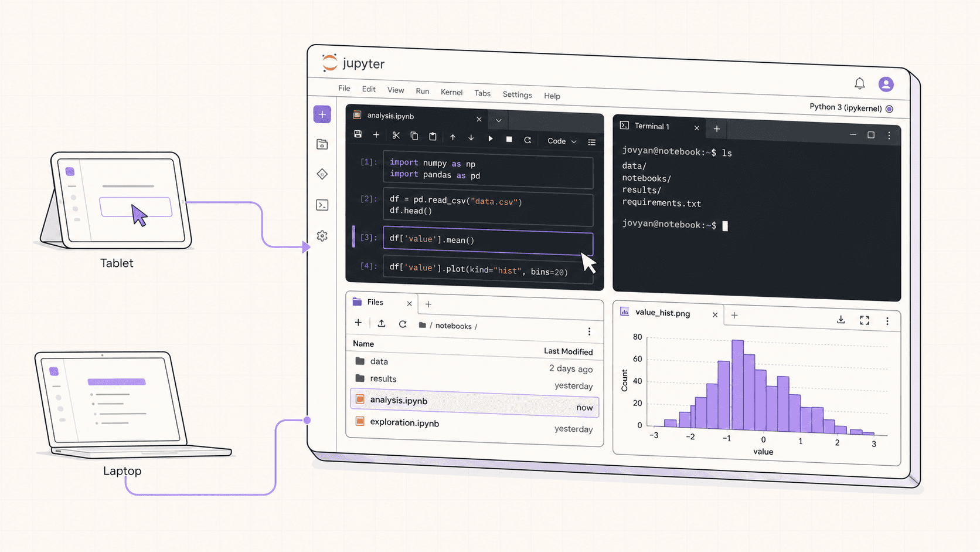The image size is (980, 552).
Task: Select the value_hist.png tab
Action: pyautogui.click(x=669, y=313)
